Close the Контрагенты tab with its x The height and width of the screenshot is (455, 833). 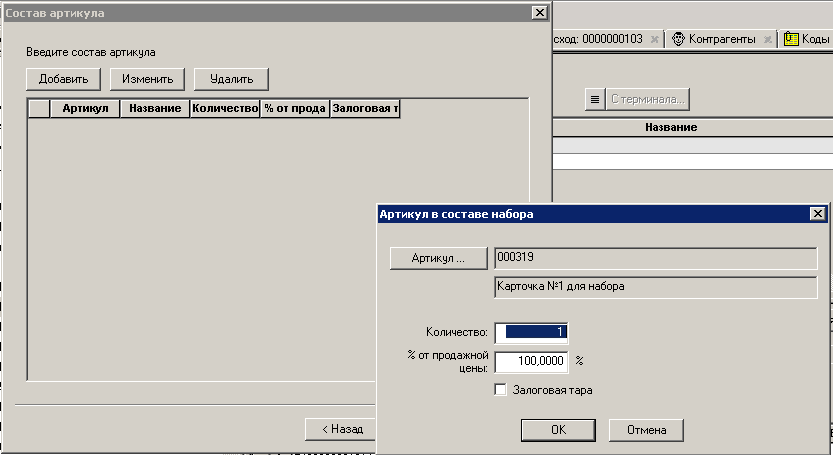[x=767, y=39]
